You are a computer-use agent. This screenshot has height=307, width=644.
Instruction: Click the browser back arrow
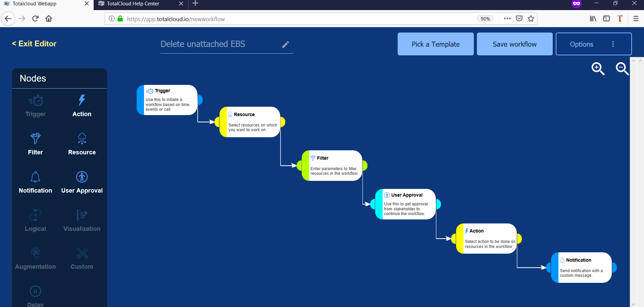click(x=8, y=18)
